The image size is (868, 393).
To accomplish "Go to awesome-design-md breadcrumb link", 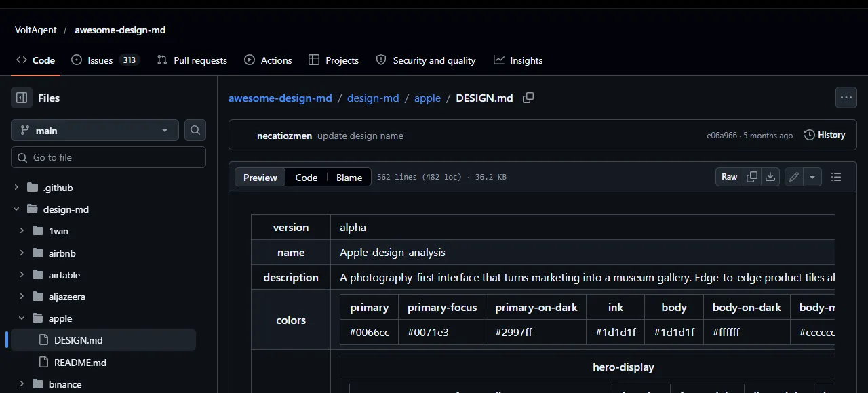I will click(280, 98).
